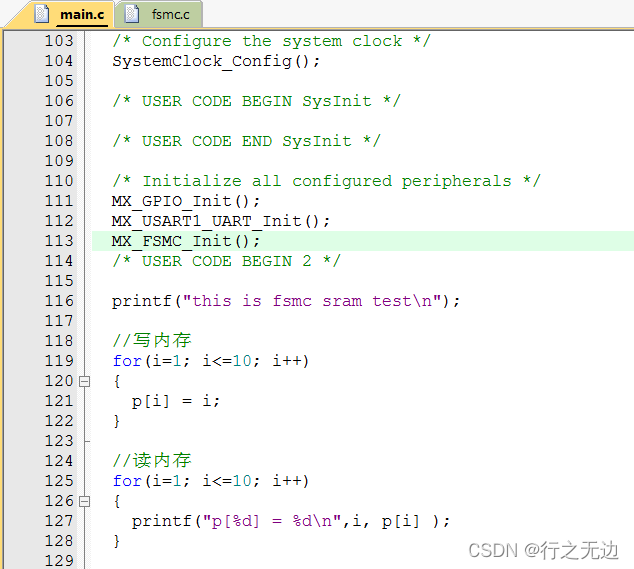Viewport: 634px width, 569px height.
Task: Click the for loop on line 119
Action: click(211, 361)
